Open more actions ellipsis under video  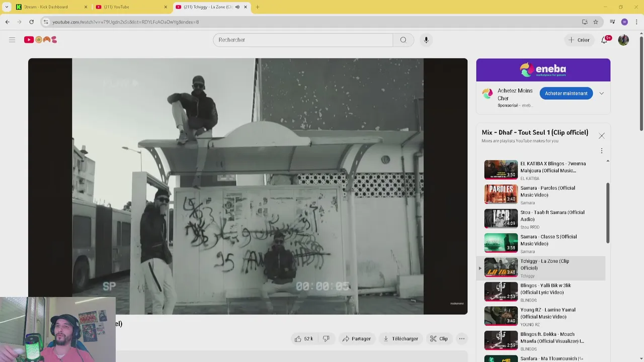coord(462,338)
